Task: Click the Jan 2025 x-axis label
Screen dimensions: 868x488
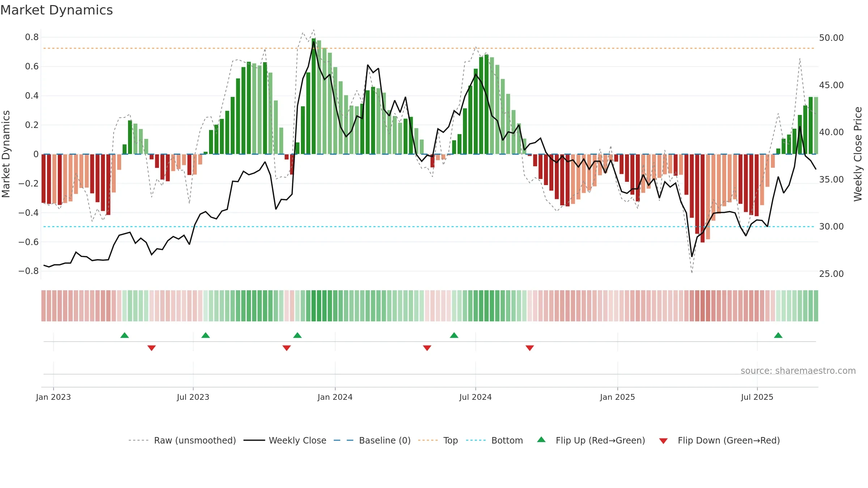Action: tap(617, 397)
